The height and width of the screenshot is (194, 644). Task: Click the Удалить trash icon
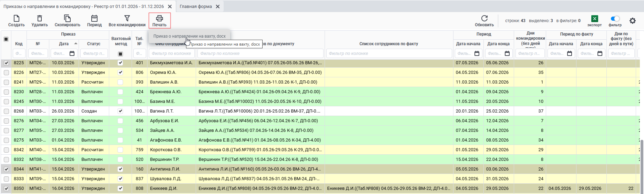(40, 18)
